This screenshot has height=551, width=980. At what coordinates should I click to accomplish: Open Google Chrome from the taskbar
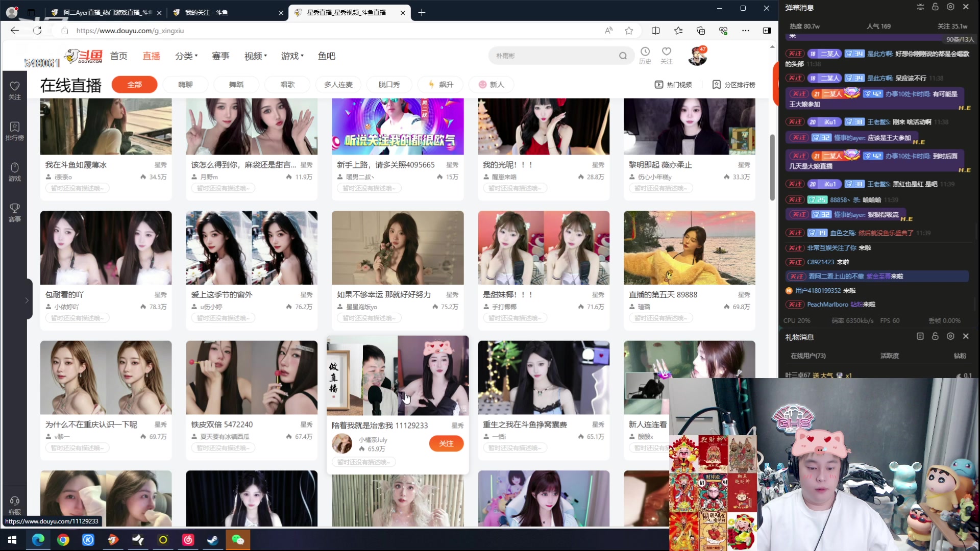pyautogui.click(x=63, y=540)
